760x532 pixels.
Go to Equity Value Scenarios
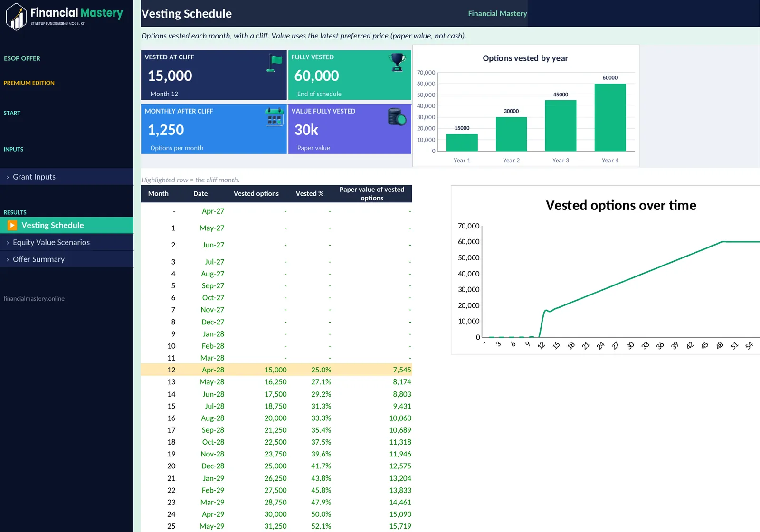click(66, 242)
